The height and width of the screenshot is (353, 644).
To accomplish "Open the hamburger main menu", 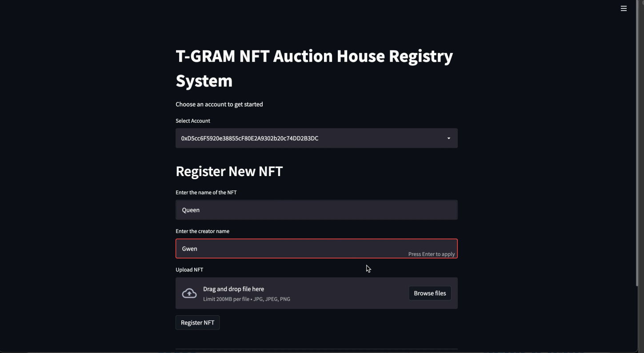I will click(x=624, y=8).
